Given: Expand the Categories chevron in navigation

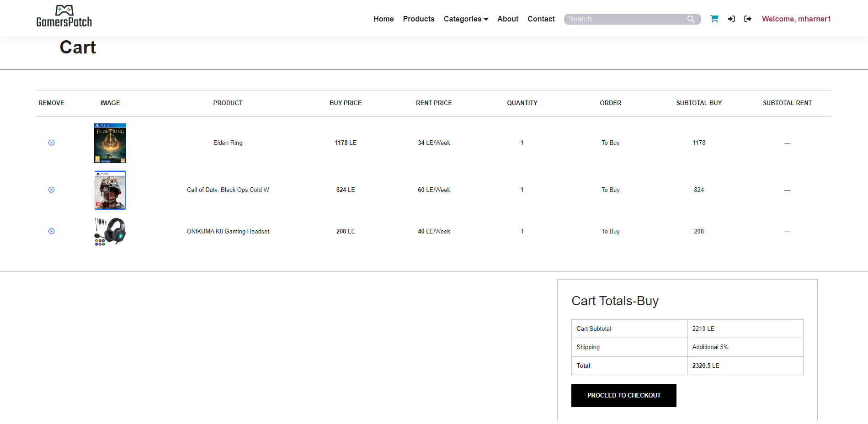Looking at the screenshot, I should (486, 19).
